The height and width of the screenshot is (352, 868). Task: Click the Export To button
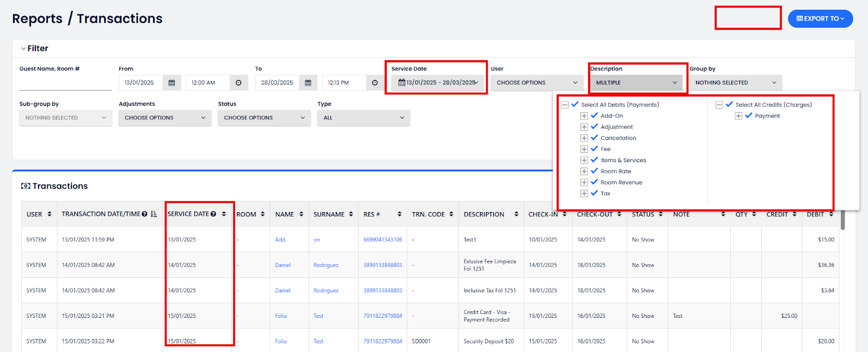click(x=820, y=18)
